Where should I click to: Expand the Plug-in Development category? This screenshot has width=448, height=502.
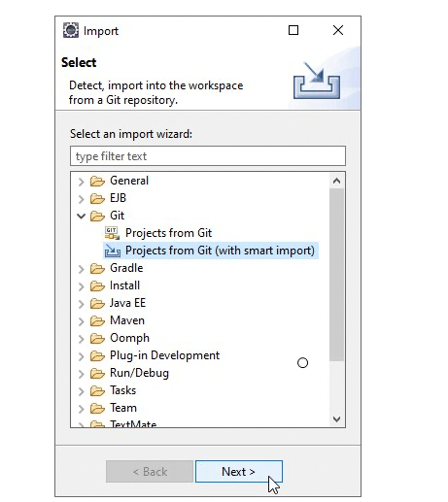(82, 356)
